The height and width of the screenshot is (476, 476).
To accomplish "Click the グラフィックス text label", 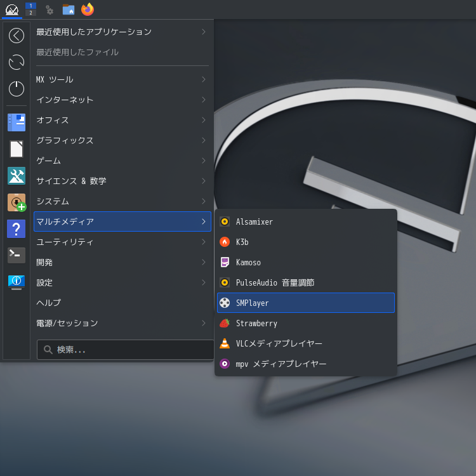I will (65, 140).
